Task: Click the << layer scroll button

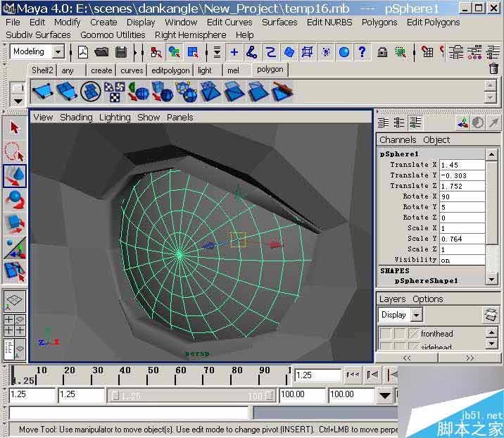Action: click(x=407, y=358)
